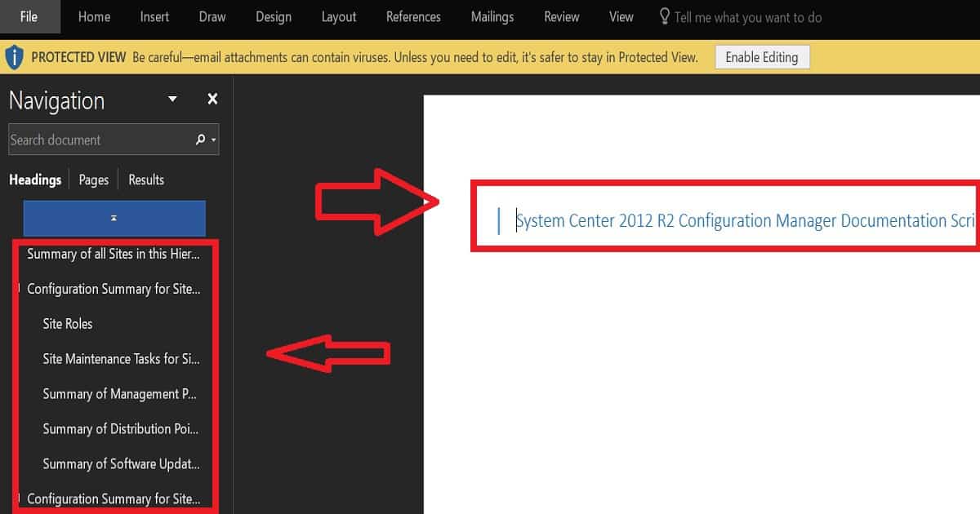Expand the last Configuration Summary for Site heading
Screen dimensions: 980x514
[x=20, y=498]
